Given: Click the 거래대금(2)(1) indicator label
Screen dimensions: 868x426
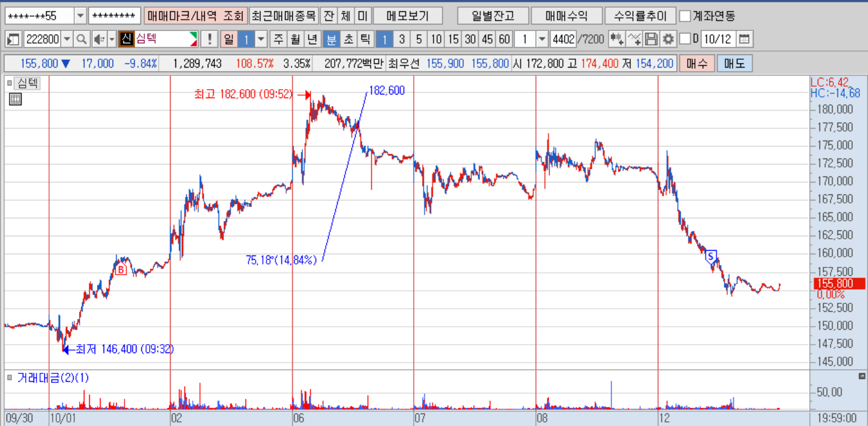Looking at the screenshot, I should tap(53, 378).
